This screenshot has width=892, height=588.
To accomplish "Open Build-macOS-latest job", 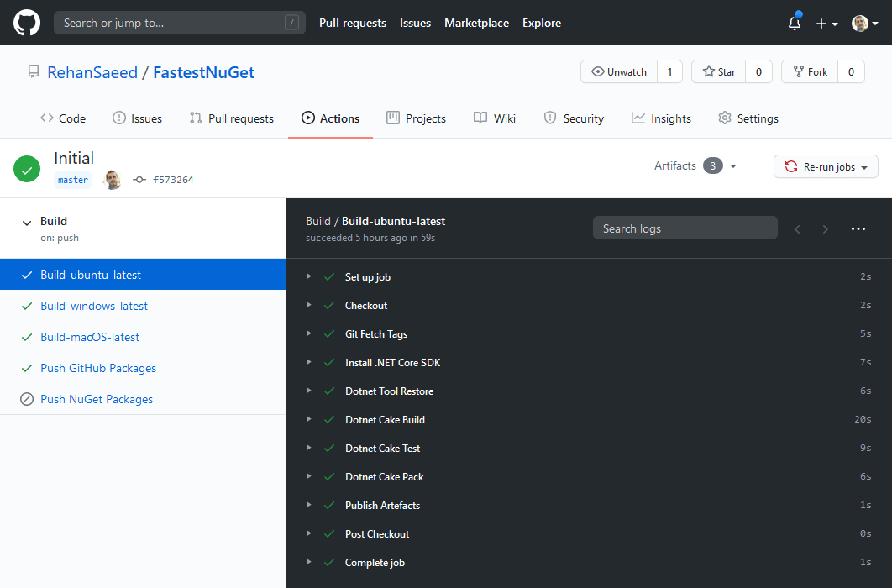I will pyautogui.click(x=90, y=337).
